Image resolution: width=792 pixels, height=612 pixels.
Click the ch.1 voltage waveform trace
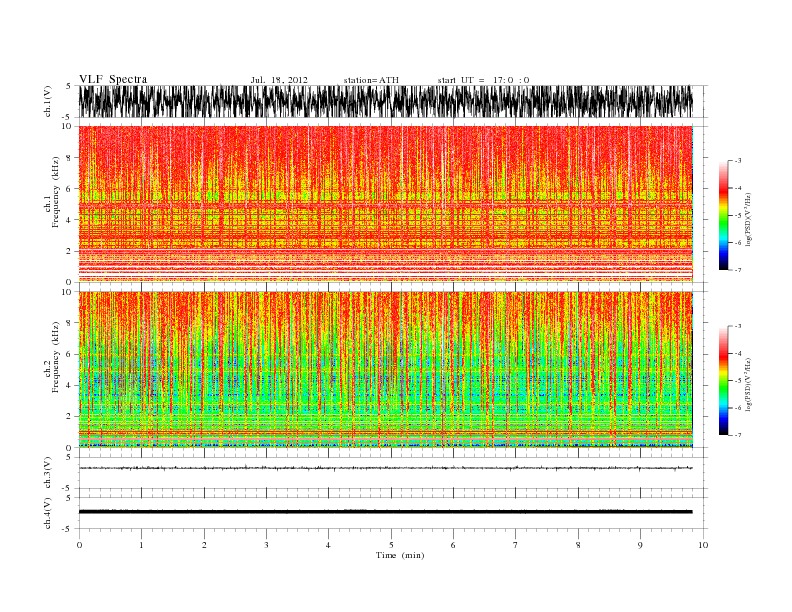(385, 101)
